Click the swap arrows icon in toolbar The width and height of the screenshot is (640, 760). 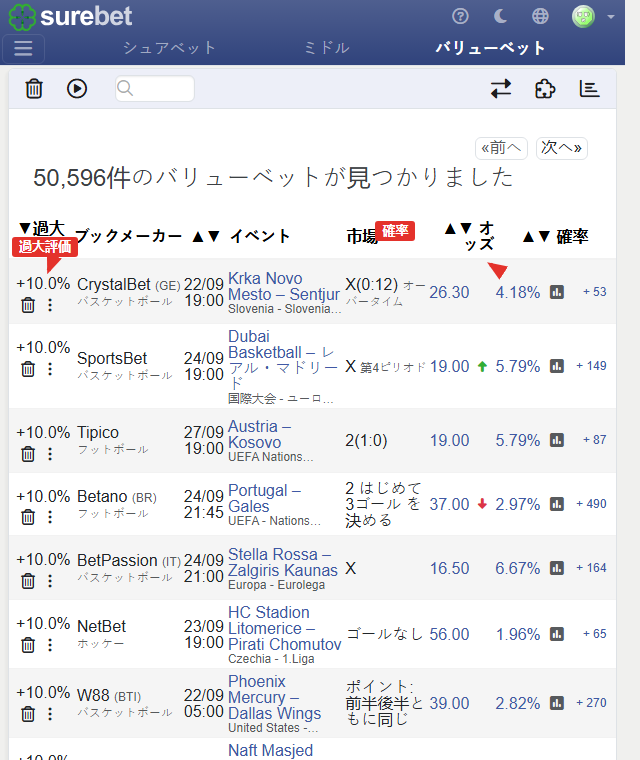point(500,89)
